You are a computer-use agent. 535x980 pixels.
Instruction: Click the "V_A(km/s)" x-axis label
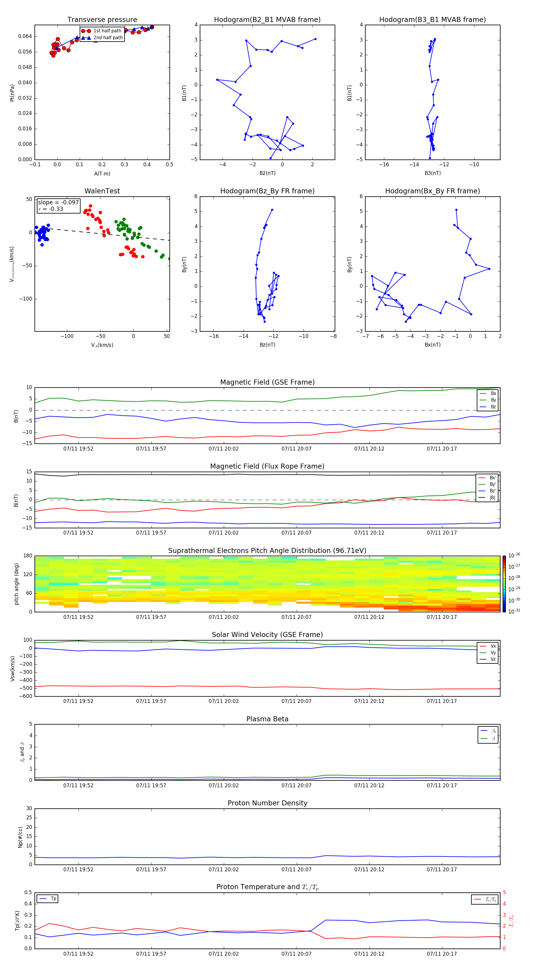coord(102,345)
